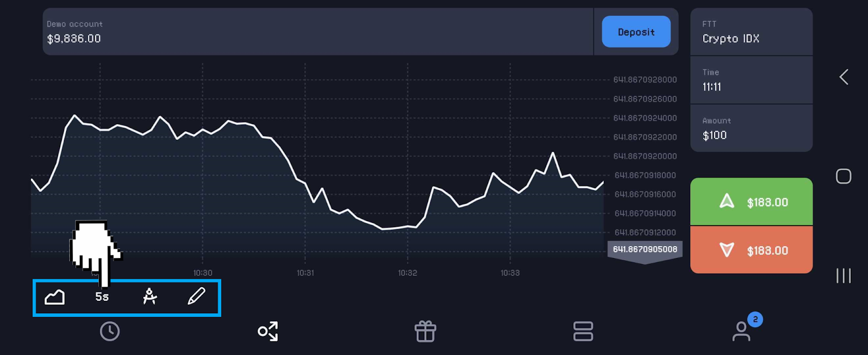Click the Demo account balance
The width and height of the screenshot is (868, 355).
(x=74, y=32)
